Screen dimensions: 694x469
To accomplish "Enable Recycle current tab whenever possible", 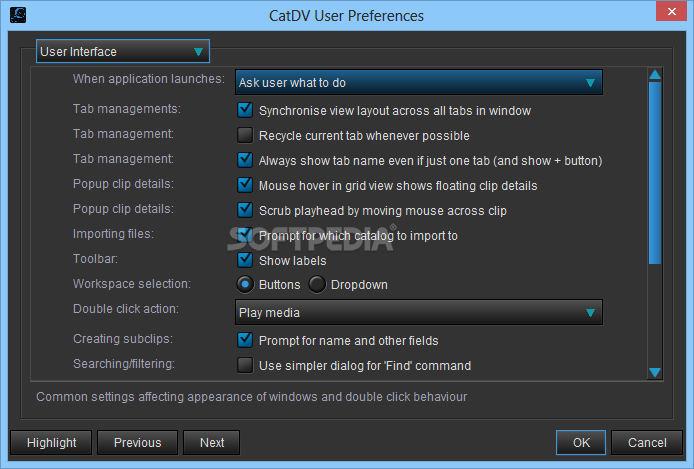I will tap(245, 135).
